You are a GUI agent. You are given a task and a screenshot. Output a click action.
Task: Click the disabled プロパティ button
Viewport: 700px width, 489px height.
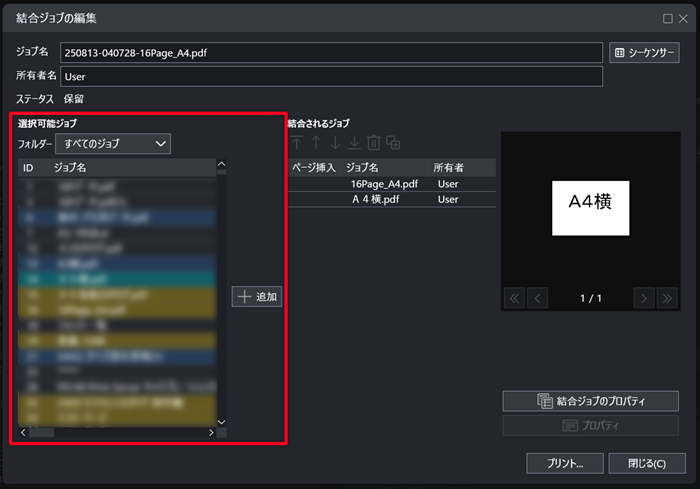point(591,425)
